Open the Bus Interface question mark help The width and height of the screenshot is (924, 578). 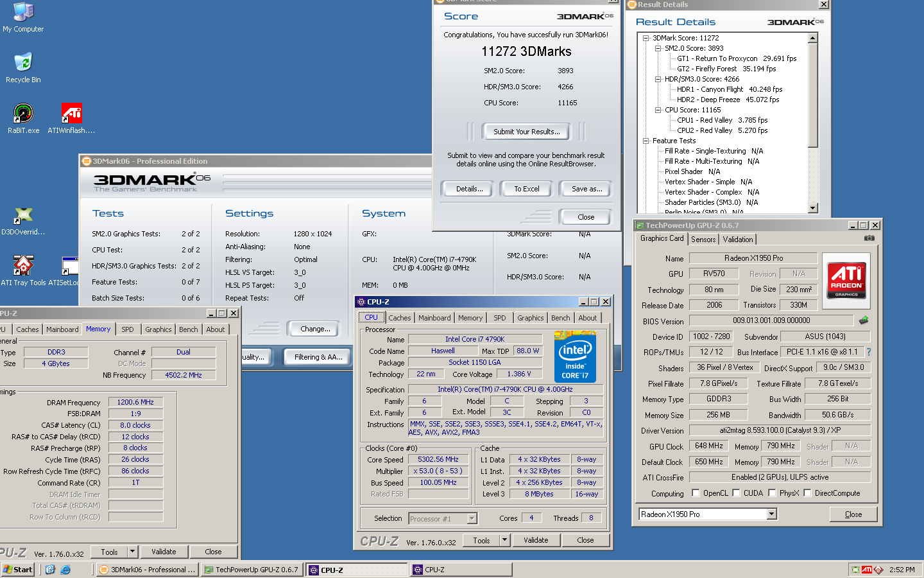pos(869,352)
